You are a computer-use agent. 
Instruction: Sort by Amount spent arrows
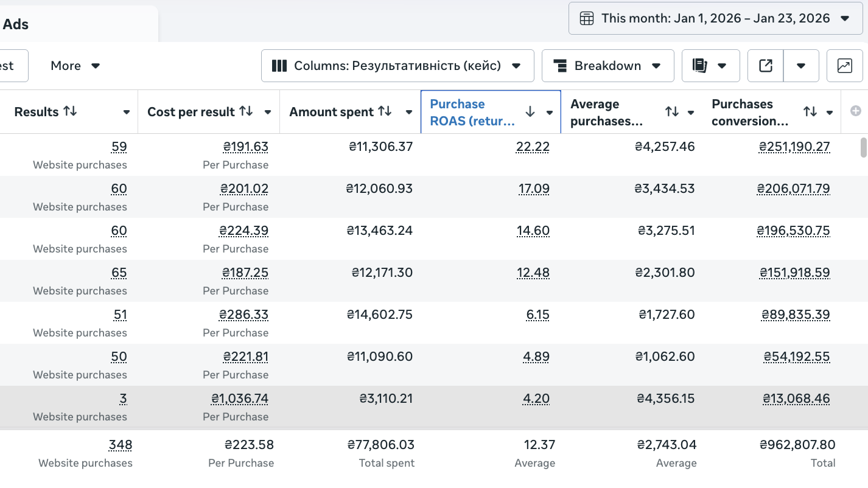tap(385, 111)
